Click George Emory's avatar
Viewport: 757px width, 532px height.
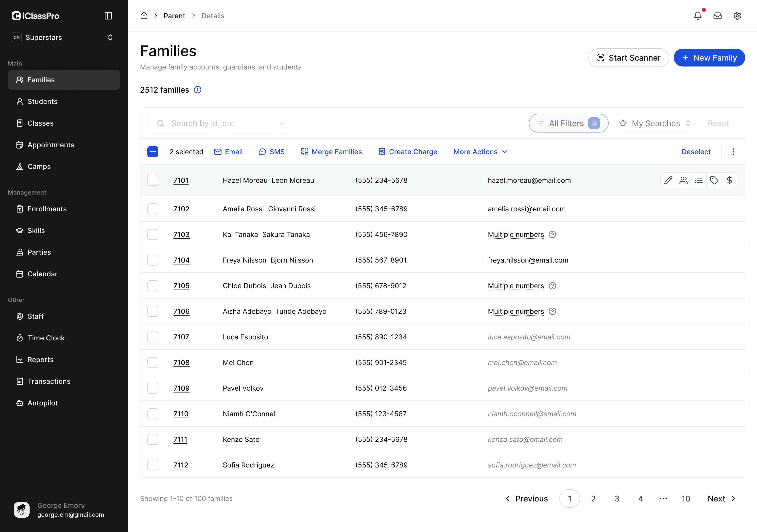[22, 510]
